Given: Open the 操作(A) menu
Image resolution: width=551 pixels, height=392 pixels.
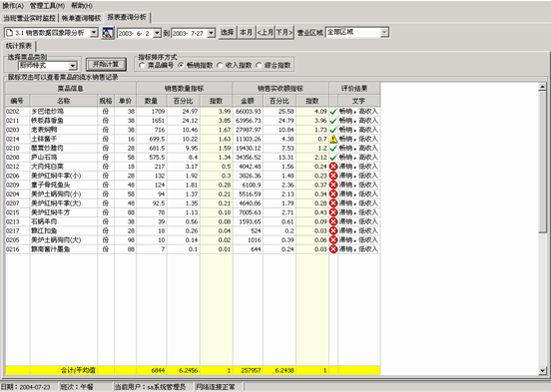Looking at the screenshot, I should pos(13,6).
